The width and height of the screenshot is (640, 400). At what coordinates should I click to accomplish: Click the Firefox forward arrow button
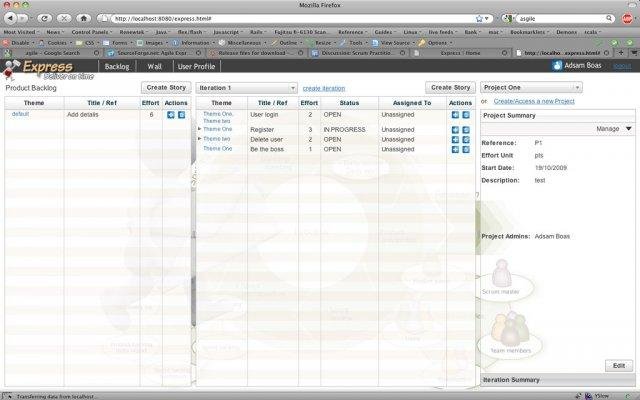[x=23, y=18]
